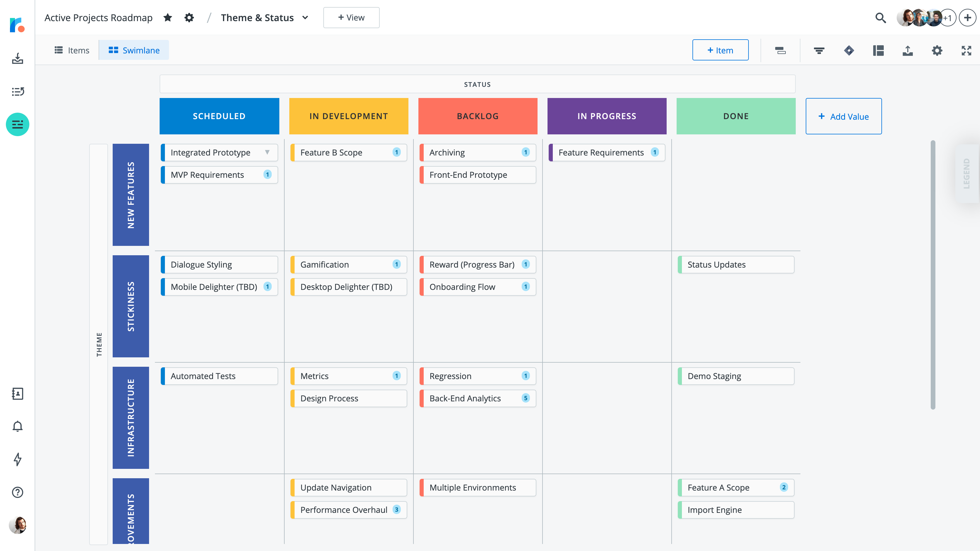Click the Done column header

click(736, 116)
